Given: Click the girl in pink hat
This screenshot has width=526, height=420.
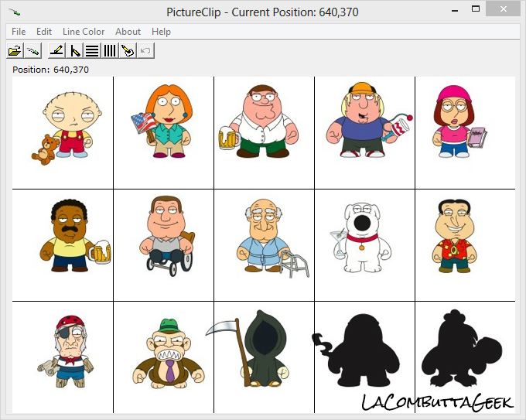Looking at the screenshot, I should 459,121.
